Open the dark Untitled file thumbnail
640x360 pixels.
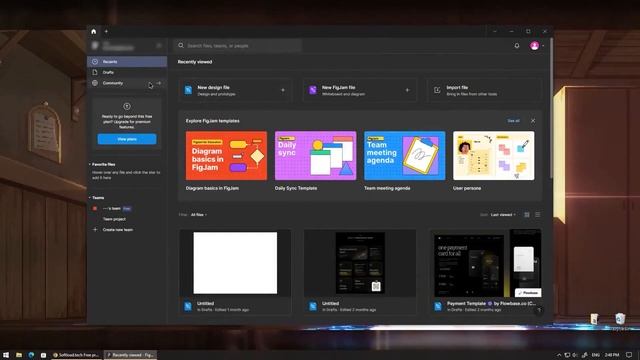click(360, 263)
